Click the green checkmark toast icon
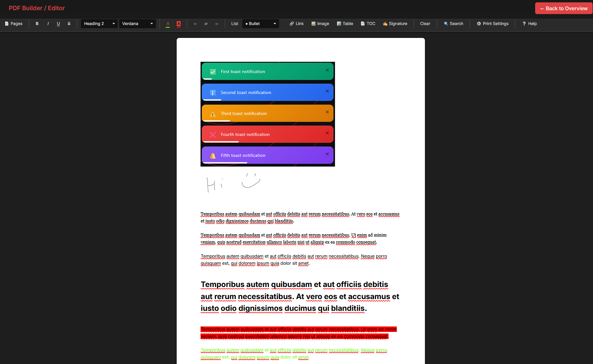The image size is (593, 364). [213, 72]
